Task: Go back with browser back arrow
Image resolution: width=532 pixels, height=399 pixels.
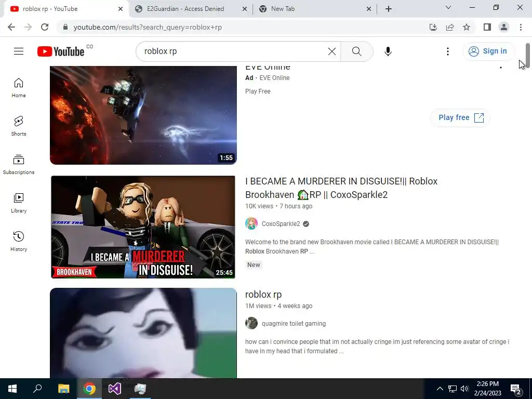Action: point(11,27)
